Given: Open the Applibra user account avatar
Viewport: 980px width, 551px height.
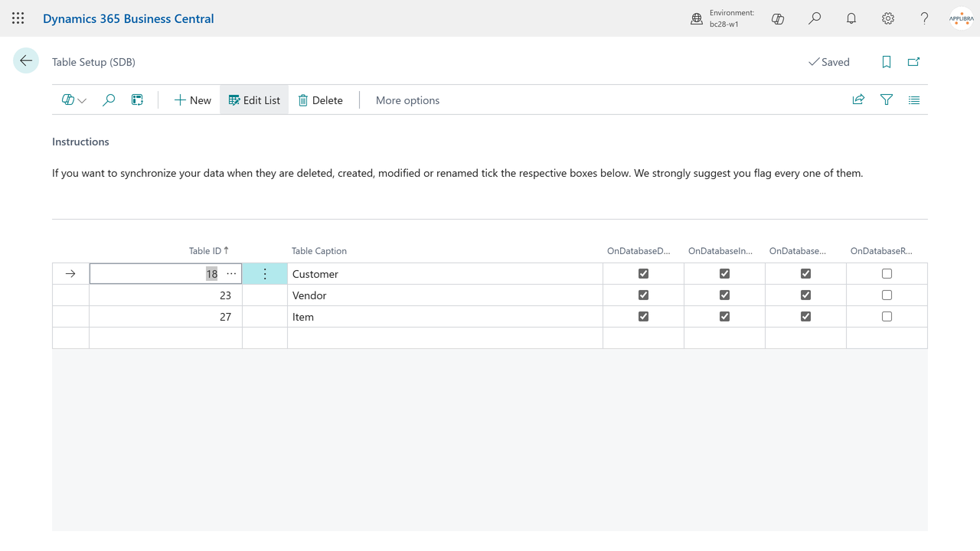Looking at the screenshot, I should pyautogui.click(x=962, y=18).
